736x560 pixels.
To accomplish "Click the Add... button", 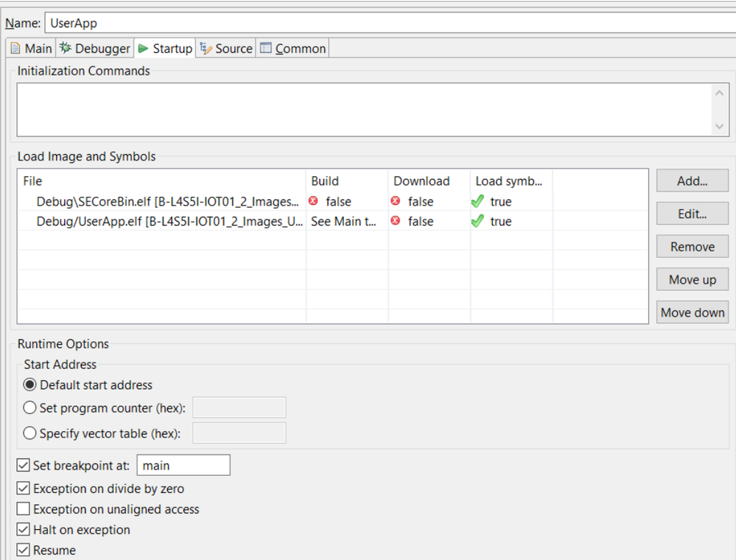I will pyautogui.click(x=693, y=181).
